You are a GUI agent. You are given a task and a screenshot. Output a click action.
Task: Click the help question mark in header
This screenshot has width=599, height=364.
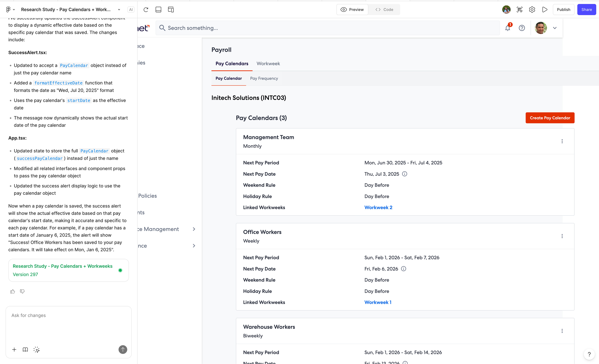tap(522, 28)
